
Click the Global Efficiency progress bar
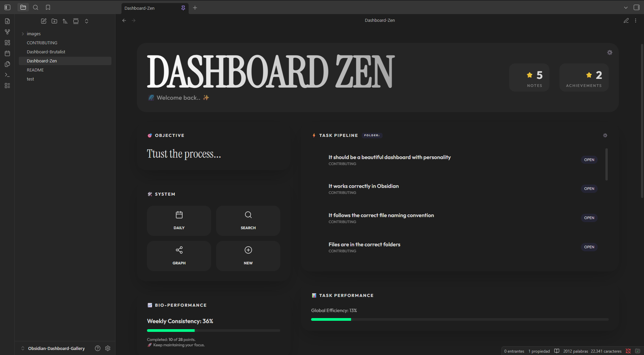460,319
